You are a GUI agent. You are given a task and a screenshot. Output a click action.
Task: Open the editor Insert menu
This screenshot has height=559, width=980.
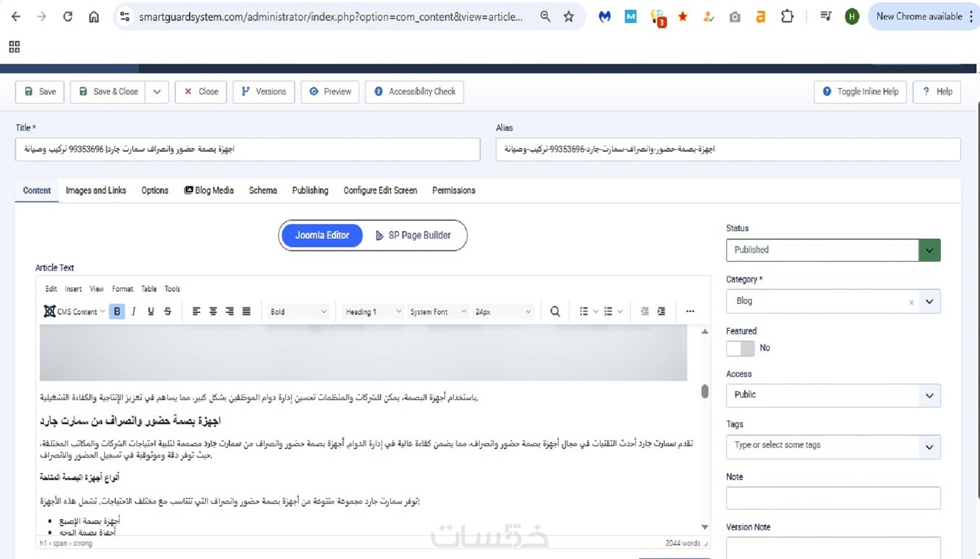[73, 289]
